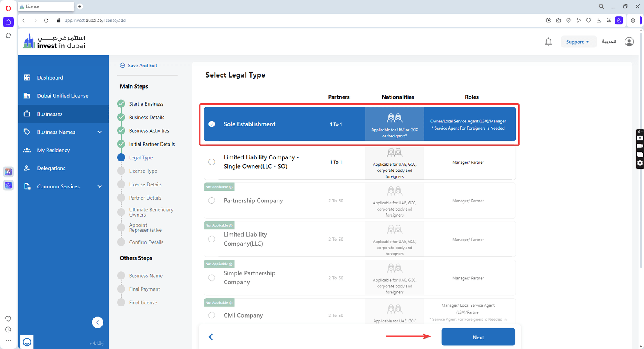
Task: Go back with the blue left chevron
Action: (211, 337)
